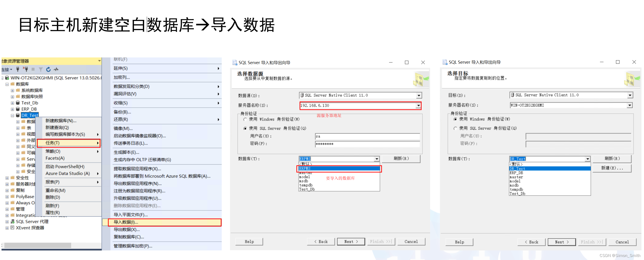Choose 备份(B)... from the tasks submenu

[165, 112]
